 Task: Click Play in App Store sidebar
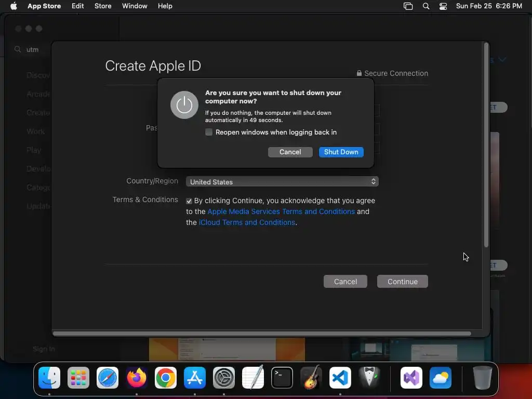pos(34,150)
